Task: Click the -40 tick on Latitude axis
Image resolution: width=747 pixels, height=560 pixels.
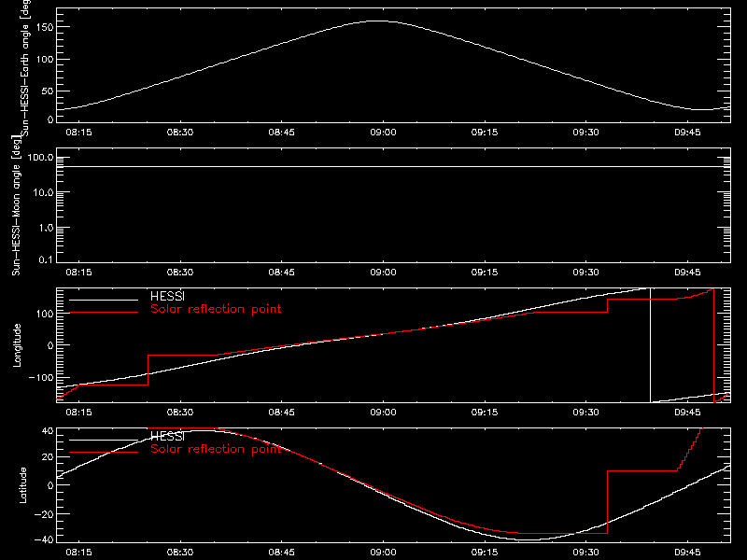Action: coord(44,540)
